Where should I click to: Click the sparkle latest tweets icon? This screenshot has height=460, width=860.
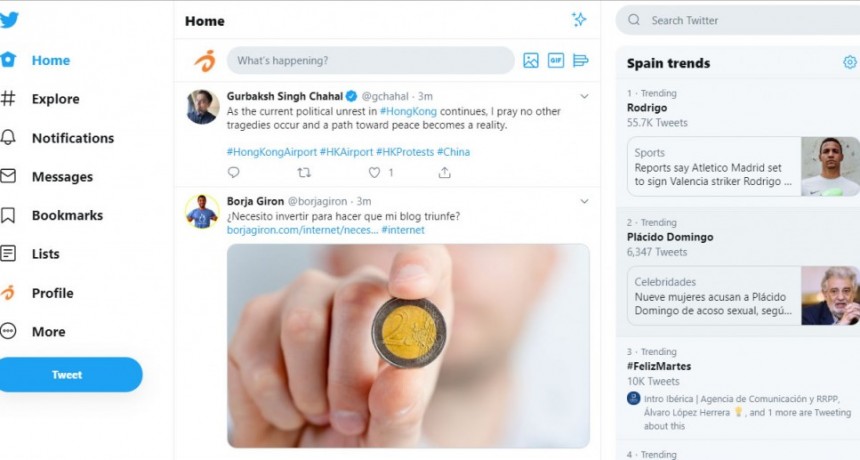[578, 20]
